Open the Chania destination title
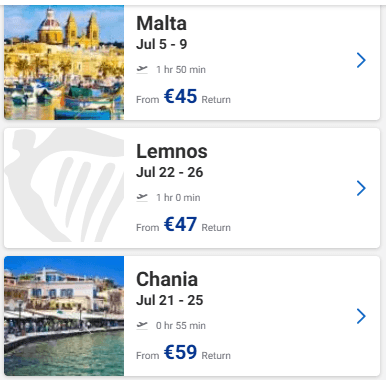Viewport: 386px width, 380px height. click(x=167, y=279)
